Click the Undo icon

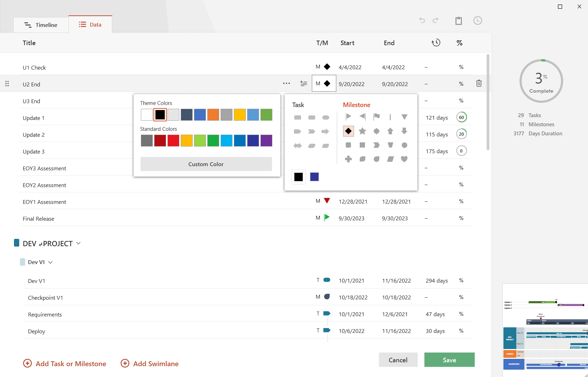pyautogui.click(x=422, y=20)
